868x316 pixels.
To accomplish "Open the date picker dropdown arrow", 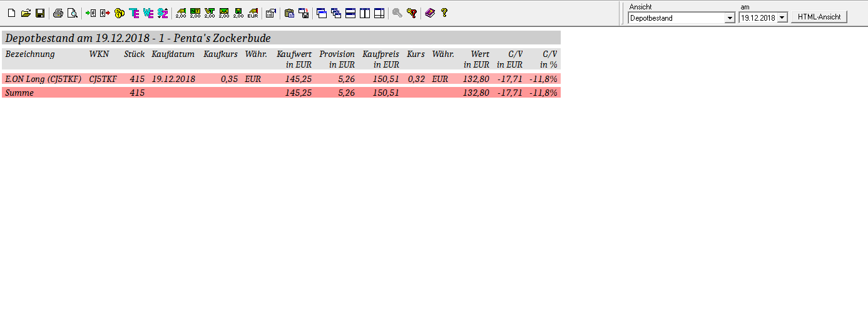I will click(782, 18).
